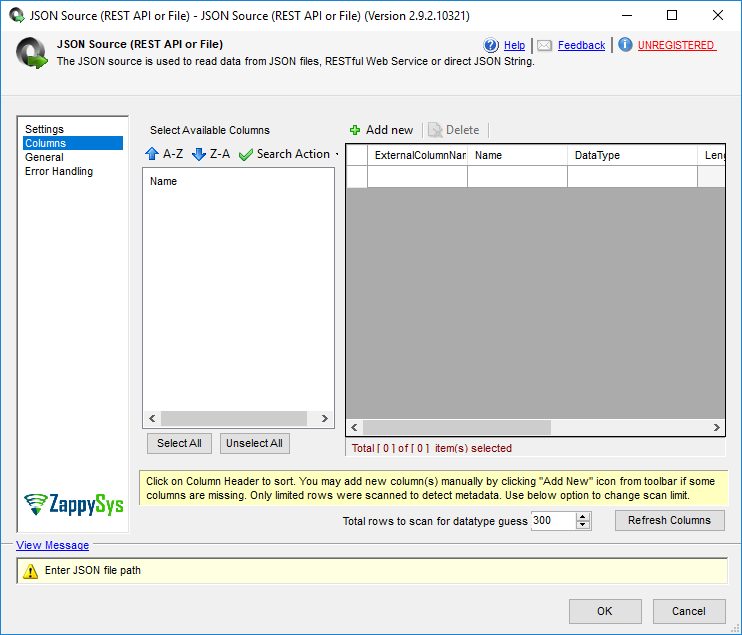Click the title bar application icon

[x=17, y=16]
